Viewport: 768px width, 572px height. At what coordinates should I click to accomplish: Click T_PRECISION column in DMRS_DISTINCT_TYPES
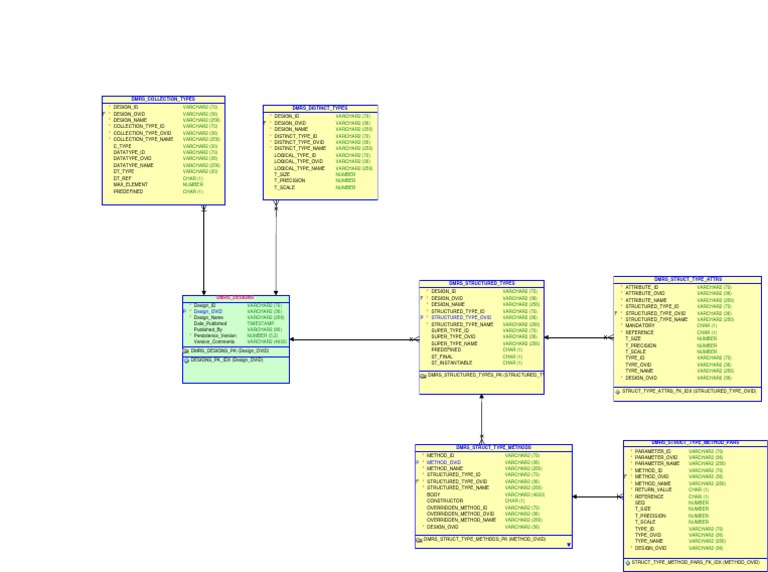pos(289,180)
